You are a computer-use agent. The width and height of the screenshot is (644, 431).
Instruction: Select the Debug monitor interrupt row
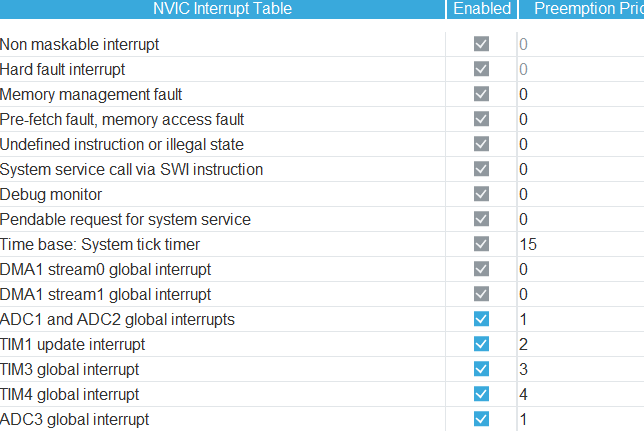51,194
